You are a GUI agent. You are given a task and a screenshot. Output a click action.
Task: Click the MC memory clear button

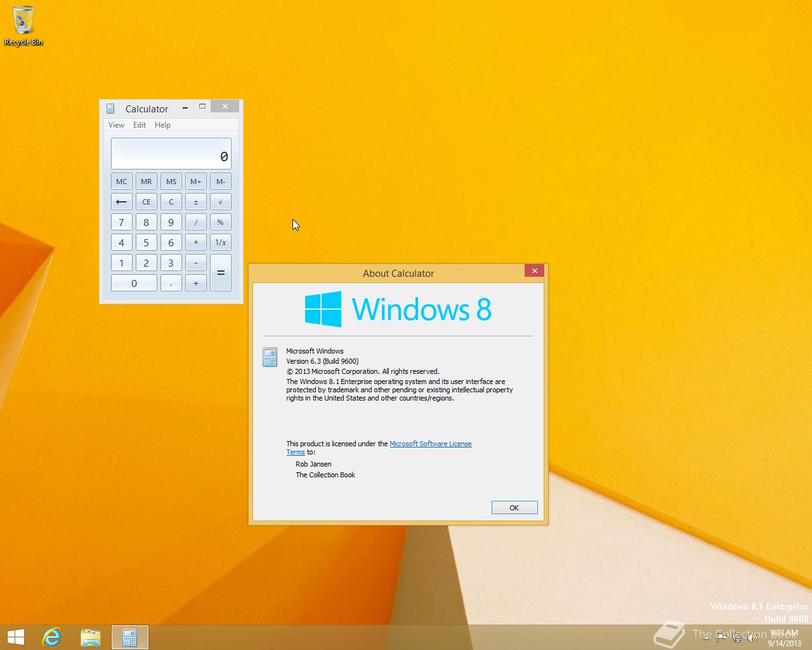(x=122, y=182)
